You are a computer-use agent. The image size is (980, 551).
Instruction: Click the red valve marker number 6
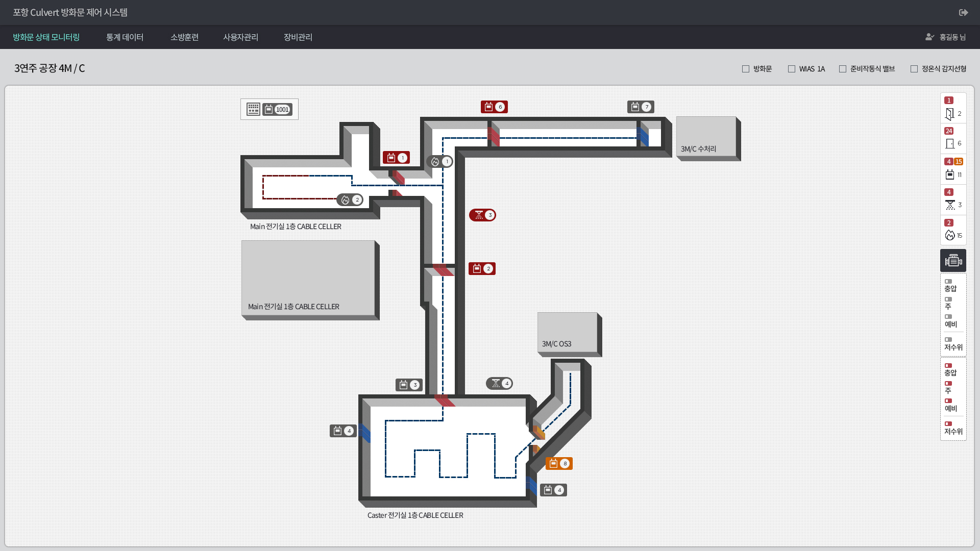494,107
